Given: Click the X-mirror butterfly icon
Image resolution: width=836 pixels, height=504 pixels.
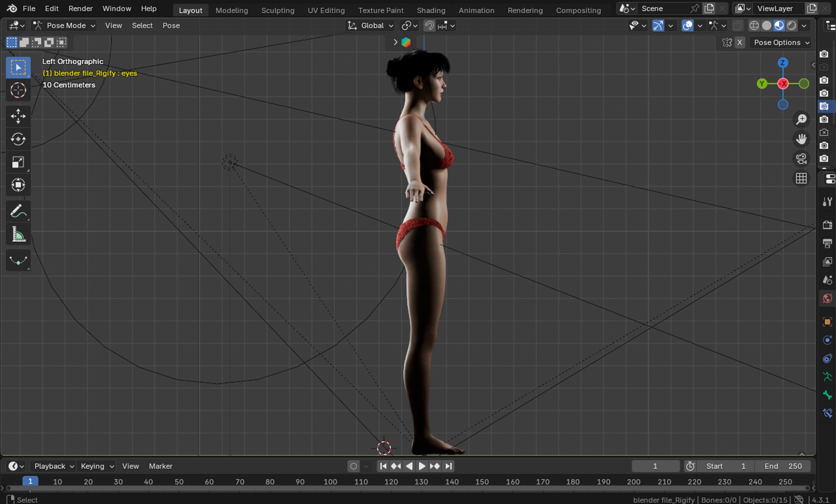Looking at the screenshot, I should click(x=727, y=42).
